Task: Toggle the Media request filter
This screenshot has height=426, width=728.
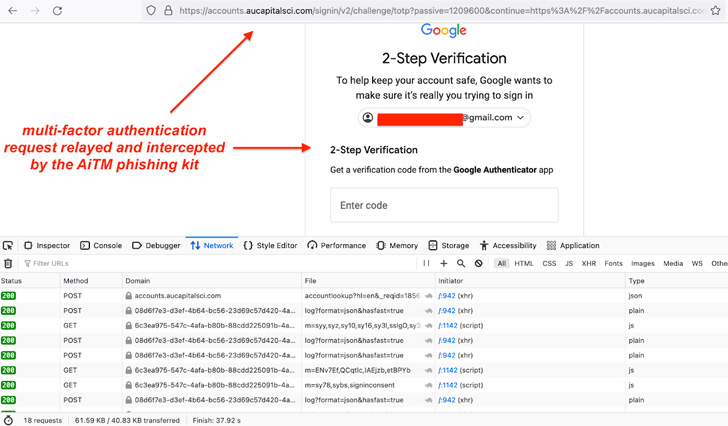Action: tap(673, 264)
